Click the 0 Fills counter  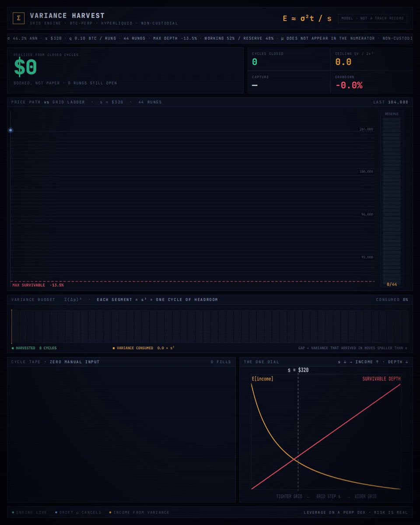pos(220,362)
